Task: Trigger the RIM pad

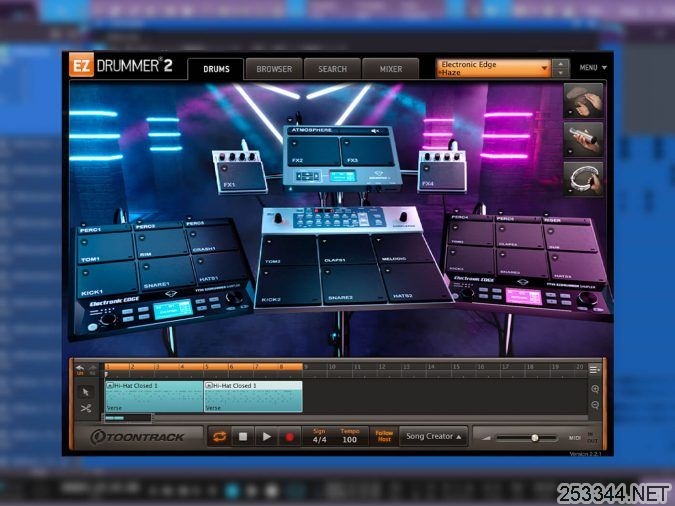Action: tap(161, 243)
